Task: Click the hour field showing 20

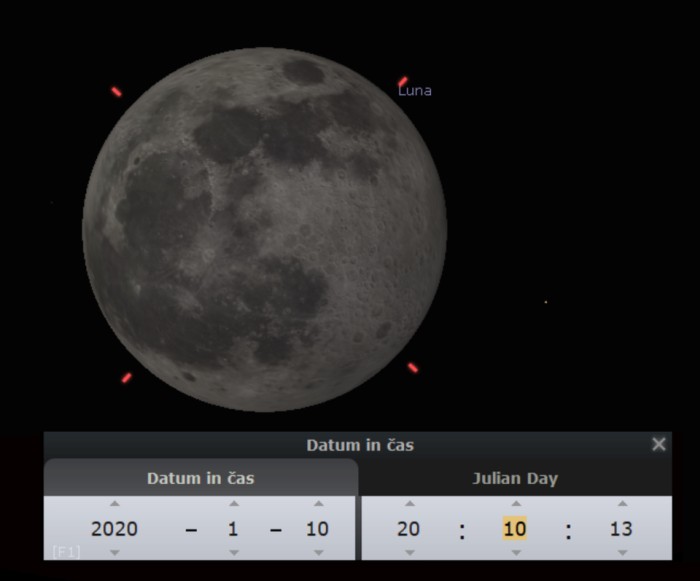Action: pyautogui.click(x=409, y=529)
